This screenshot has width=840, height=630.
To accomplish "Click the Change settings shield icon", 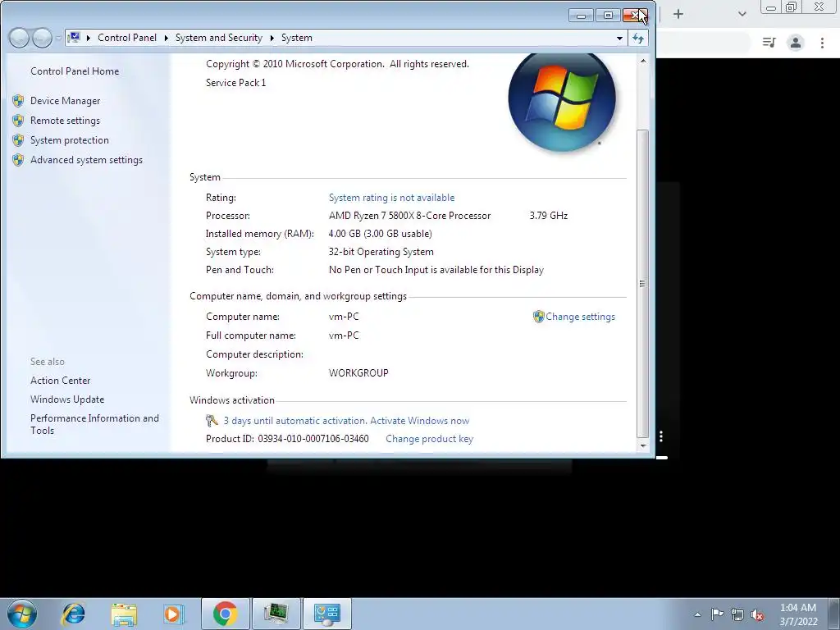I will click(538, 317).
